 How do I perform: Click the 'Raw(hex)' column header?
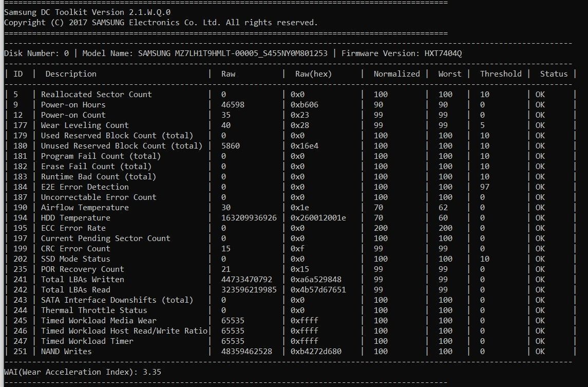click(313, 74)
